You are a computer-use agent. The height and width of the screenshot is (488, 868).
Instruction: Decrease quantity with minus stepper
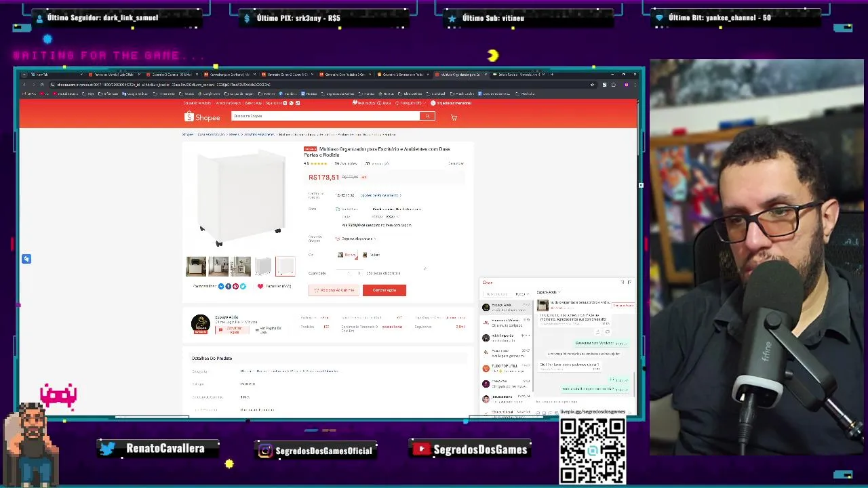340,273
